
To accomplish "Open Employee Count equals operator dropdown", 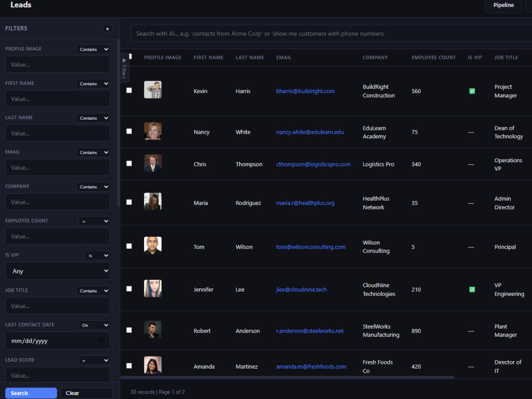I will pos(94,221).
